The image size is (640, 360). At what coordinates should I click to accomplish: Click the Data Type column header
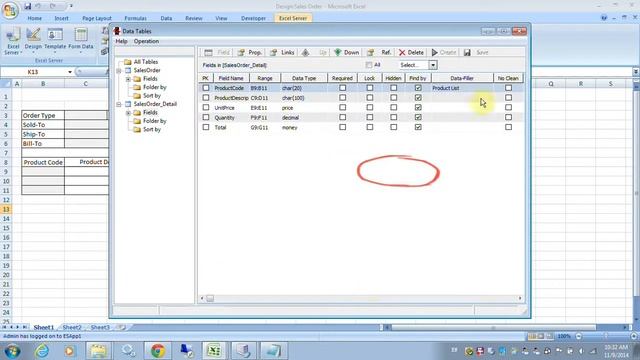[304, 78]
